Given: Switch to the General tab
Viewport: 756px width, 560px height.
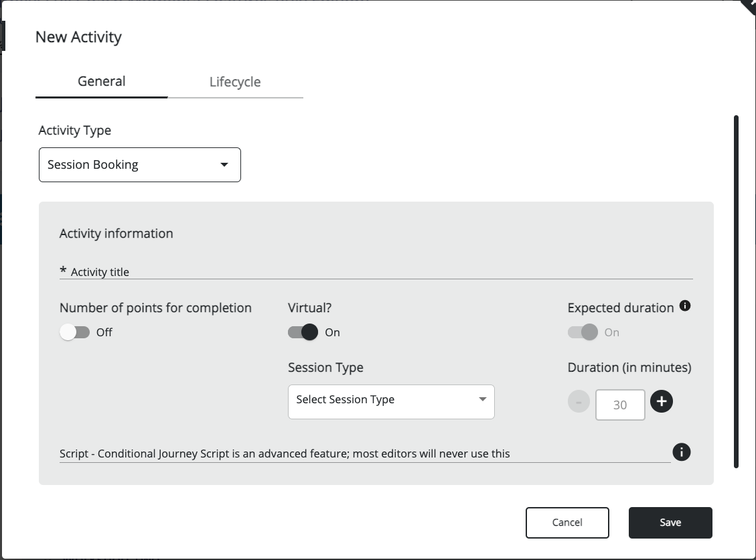Looking at the screenshot, I should click(101, 82).
